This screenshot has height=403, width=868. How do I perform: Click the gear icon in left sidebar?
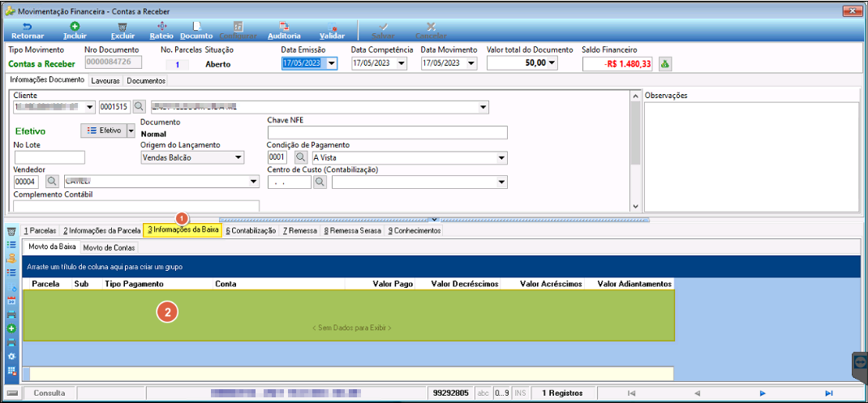(x=11, y=356)
